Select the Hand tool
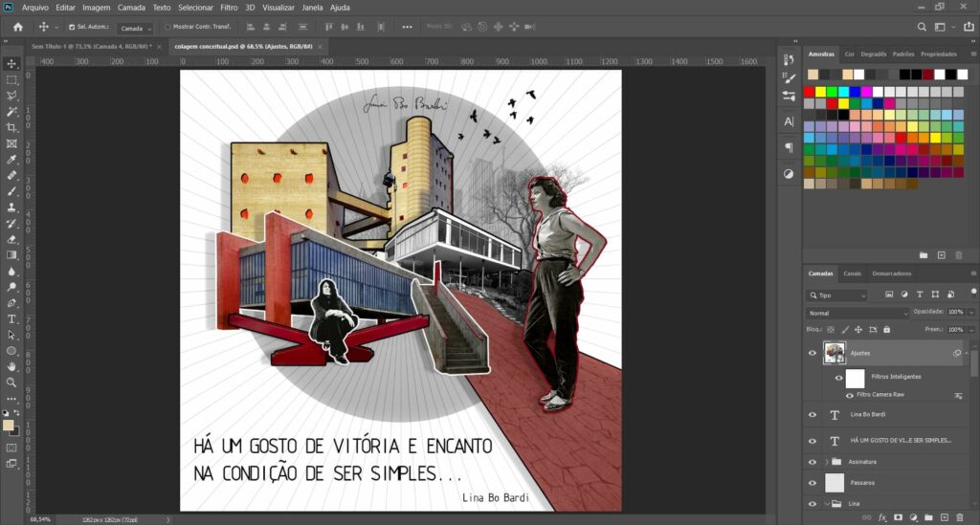The height and width of the screenshot is (525, 980). (11, 366)
